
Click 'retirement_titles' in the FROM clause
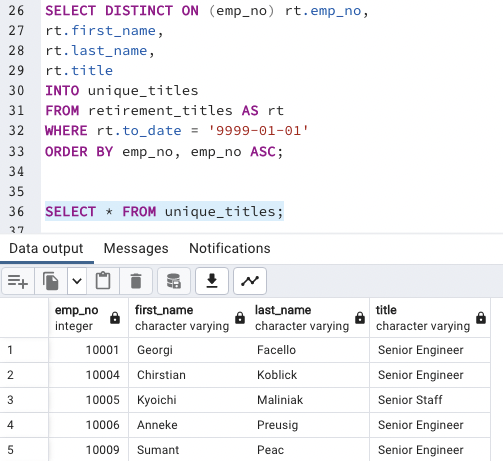tap(160, 111)
